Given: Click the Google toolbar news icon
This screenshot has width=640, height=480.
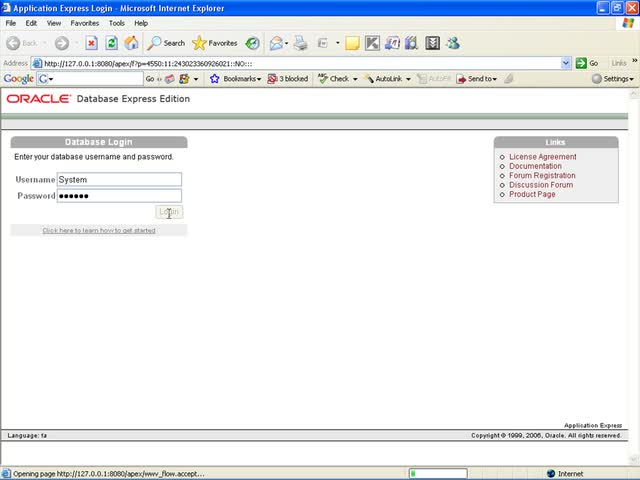Looking at the screenshot, I should coord(169,79).
